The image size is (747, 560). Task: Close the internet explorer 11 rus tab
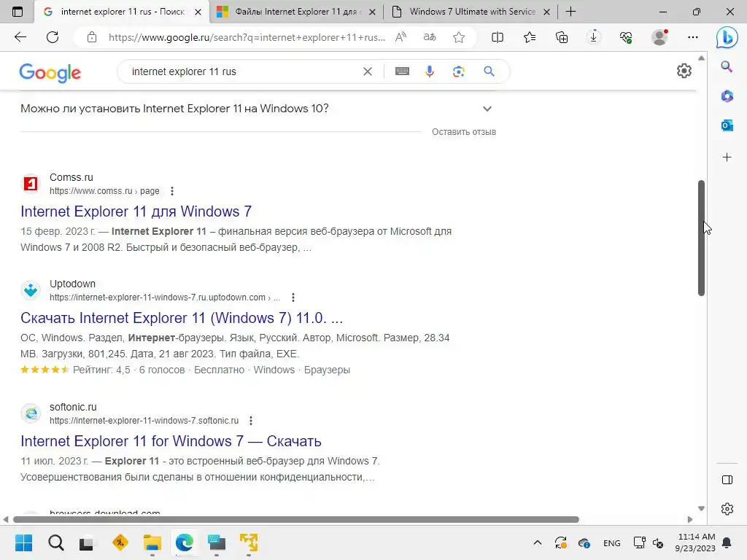coord(198,12)
